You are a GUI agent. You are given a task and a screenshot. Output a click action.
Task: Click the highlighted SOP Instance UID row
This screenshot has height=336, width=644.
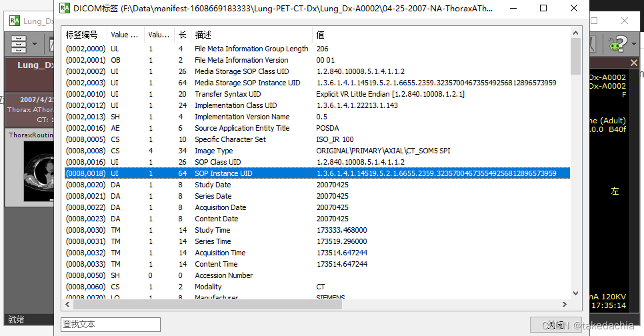point(317,173)
